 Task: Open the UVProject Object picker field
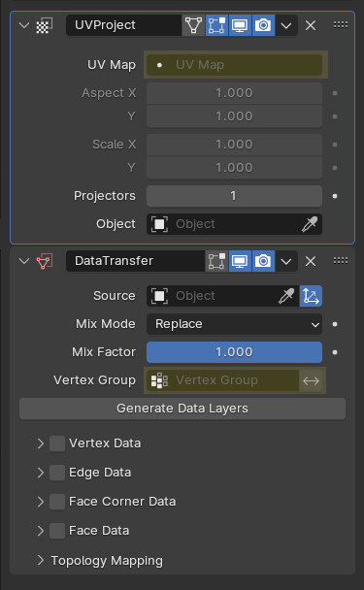pyautogui.click(x=224, y=224)
